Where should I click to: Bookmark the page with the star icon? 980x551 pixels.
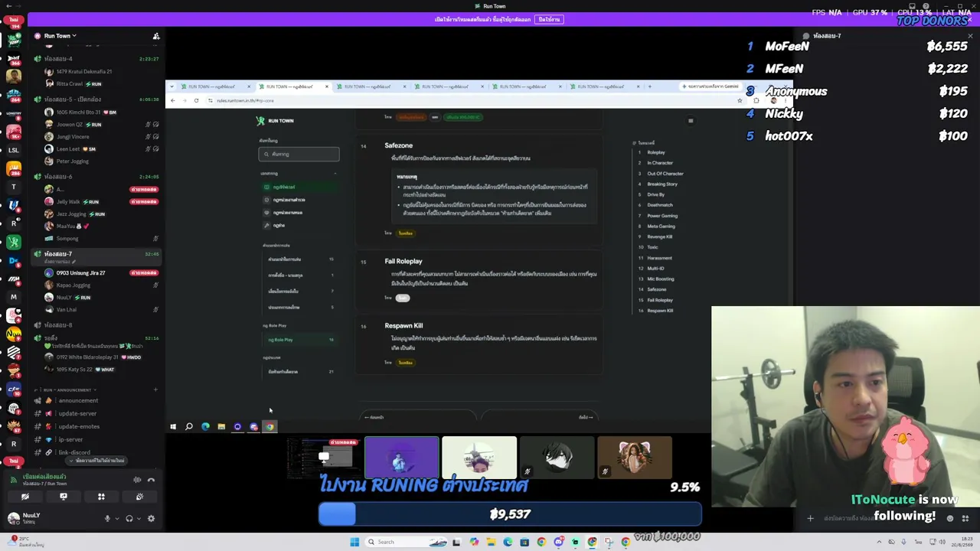coord(740,101)
